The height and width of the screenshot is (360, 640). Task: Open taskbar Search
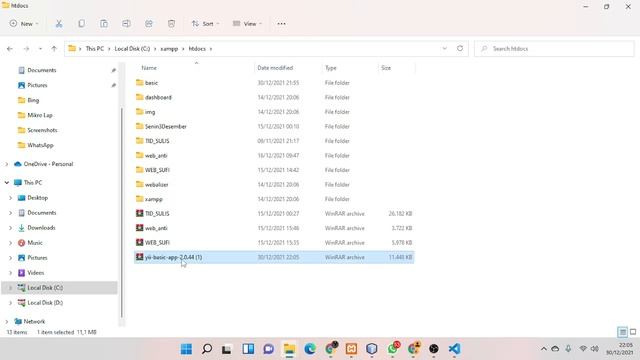[207, 349]
